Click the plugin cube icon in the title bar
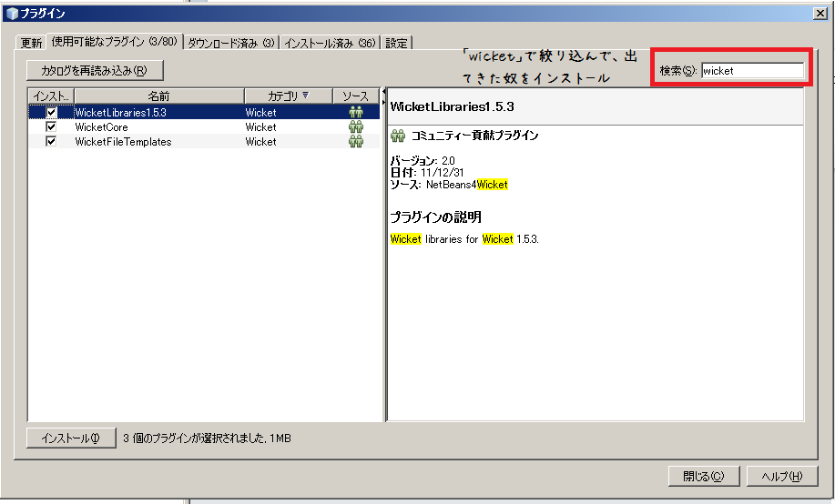The height and width of the screenshot is (504, 835). point(12,14)
